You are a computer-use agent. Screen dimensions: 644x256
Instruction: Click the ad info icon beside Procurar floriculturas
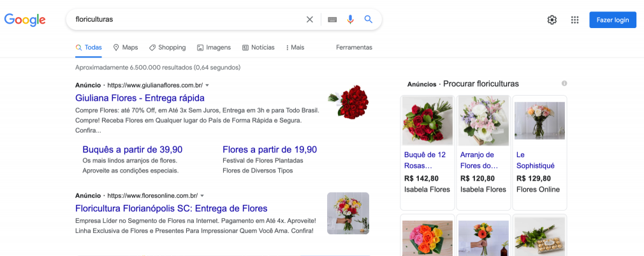coord(564,84)
